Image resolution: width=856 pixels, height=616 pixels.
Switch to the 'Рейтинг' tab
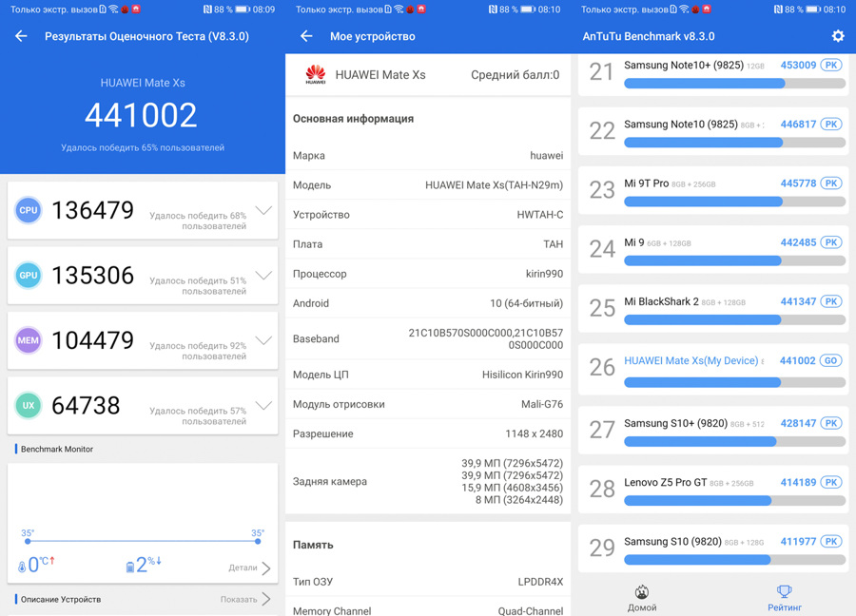(785, 598)
